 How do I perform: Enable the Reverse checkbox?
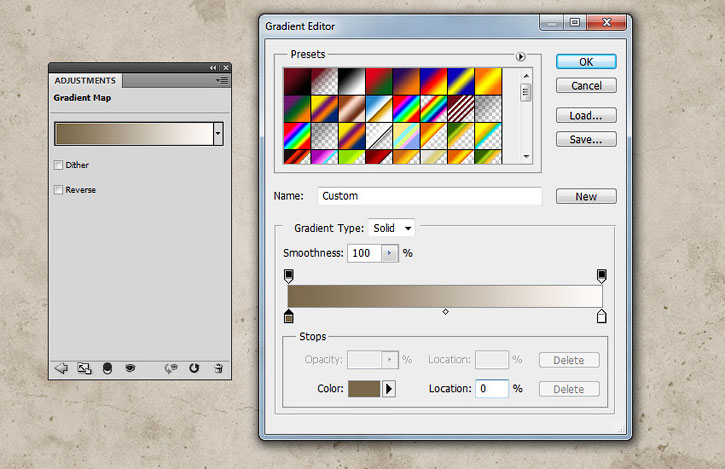tap(58, 190)
